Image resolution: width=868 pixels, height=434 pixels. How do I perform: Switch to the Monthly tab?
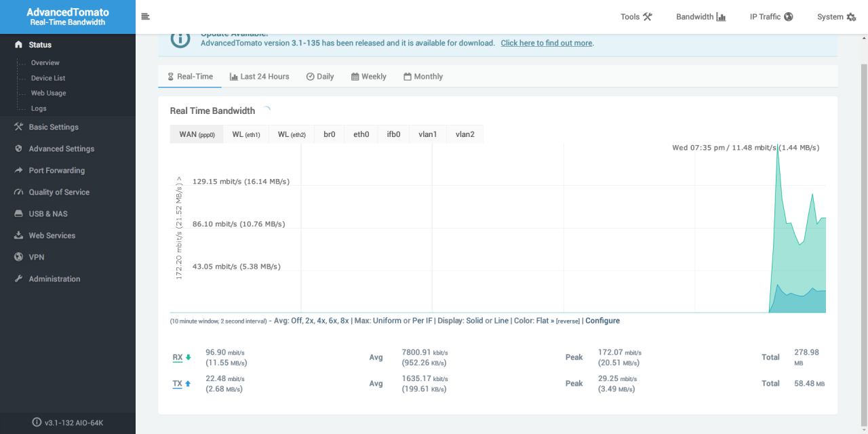click(423, 77)
